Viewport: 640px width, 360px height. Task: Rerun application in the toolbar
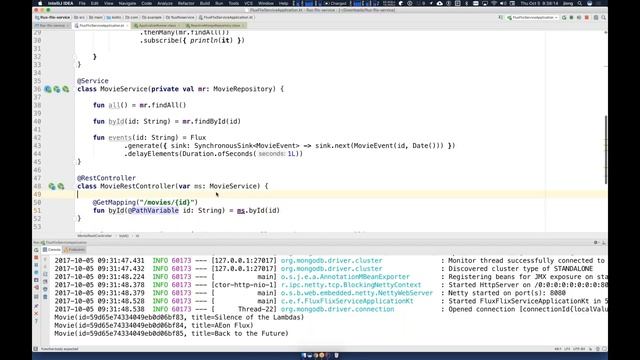click(564, 18)
